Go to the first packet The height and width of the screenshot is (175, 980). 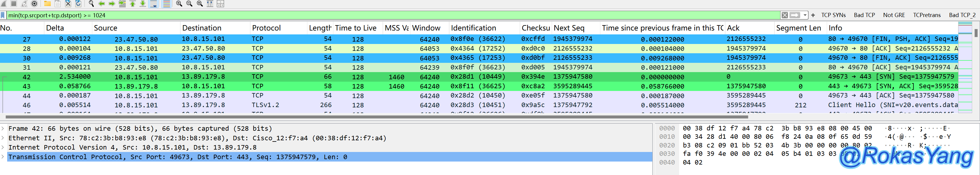coord(133,4)
